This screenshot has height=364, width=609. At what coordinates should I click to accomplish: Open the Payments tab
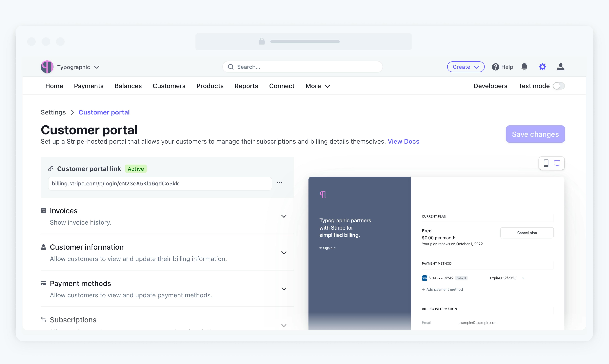[x=89, y=86]
